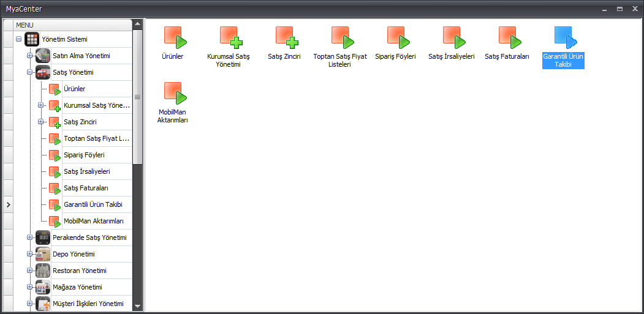Viewport: 644px width, 314px height.
Task: Click Perakende Satış Yönetimi barcode icon
Action: point(43,237)
